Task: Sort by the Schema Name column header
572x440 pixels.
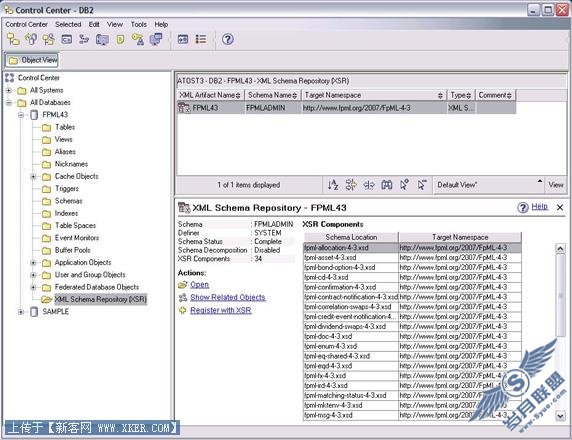Action: tap(272, 95)
